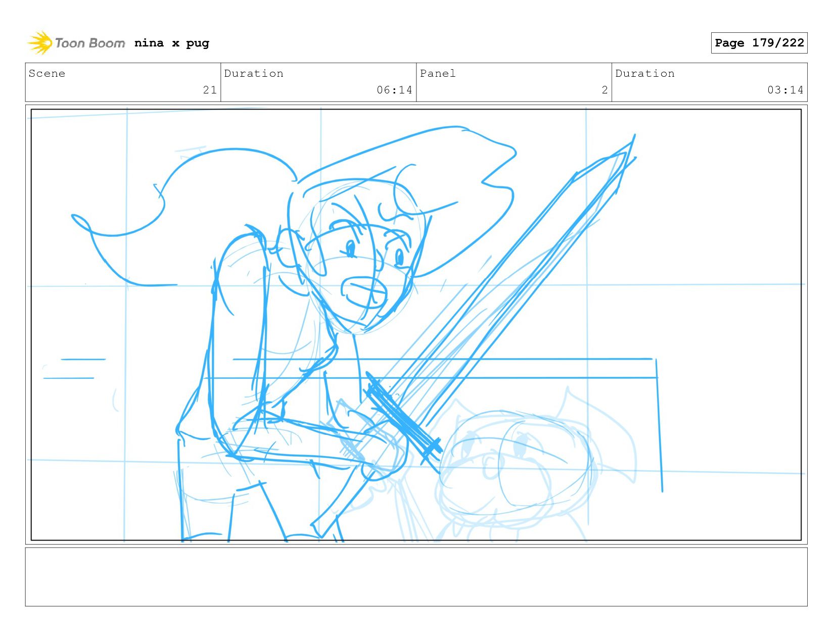Click the 'nina x pug' project title

tap(172, 43)
